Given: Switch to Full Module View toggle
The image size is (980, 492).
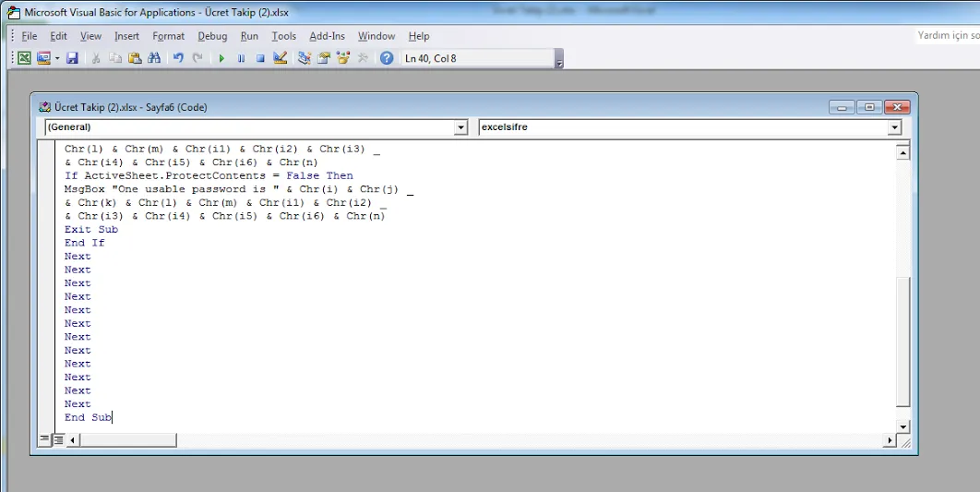Looking at the screenshot, I should click(58, 440).
